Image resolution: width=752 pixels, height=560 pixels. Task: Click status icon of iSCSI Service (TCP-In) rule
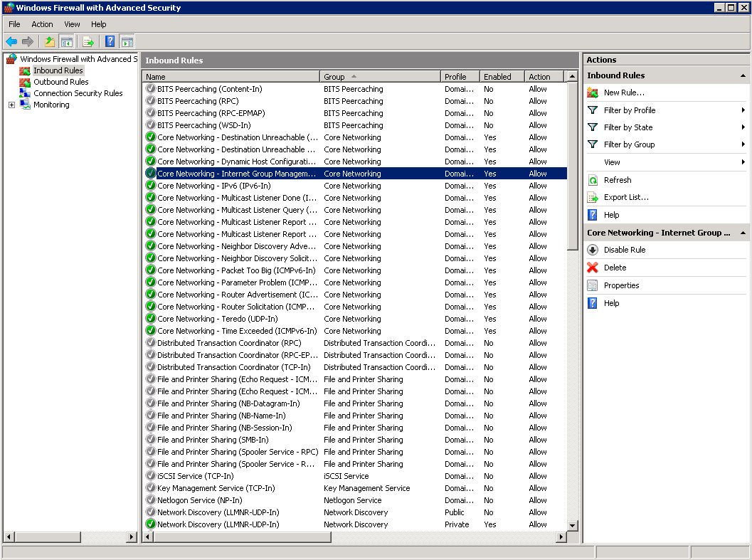151,476
